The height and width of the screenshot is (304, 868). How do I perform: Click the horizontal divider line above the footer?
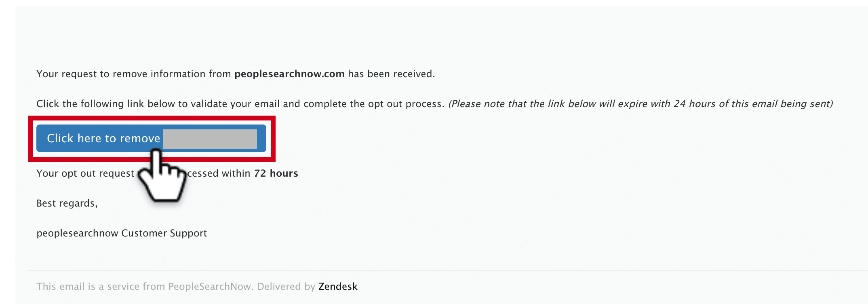[x=448, y=270]
